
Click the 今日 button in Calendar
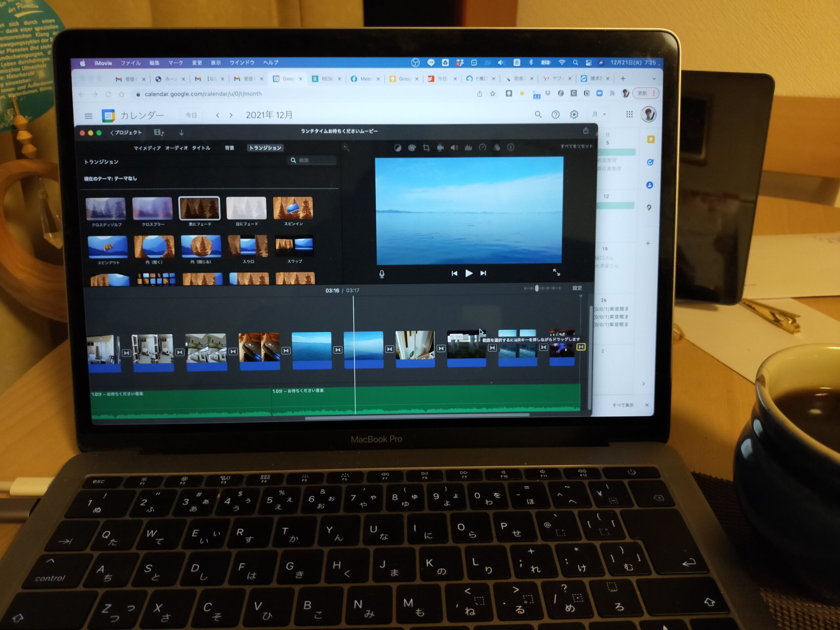pos(191,115)
